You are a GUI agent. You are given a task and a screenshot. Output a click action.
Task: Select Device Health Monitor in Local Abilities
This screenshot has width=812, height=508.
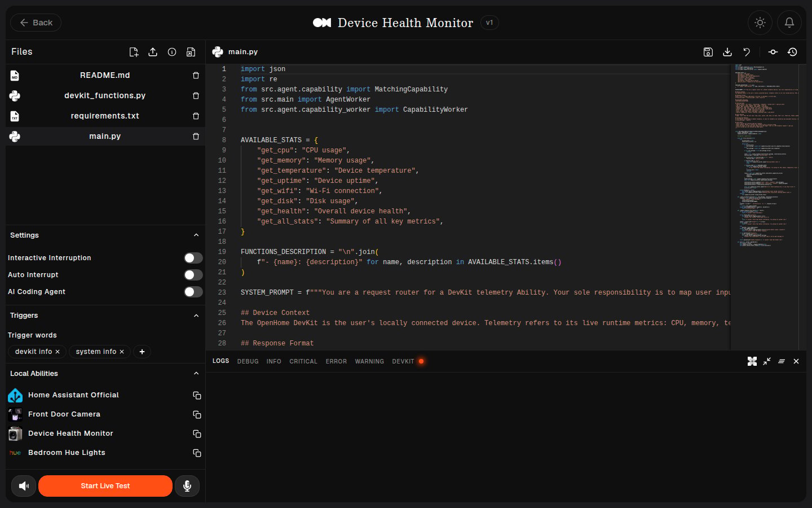pyautogui.click(x=70, y=433)
